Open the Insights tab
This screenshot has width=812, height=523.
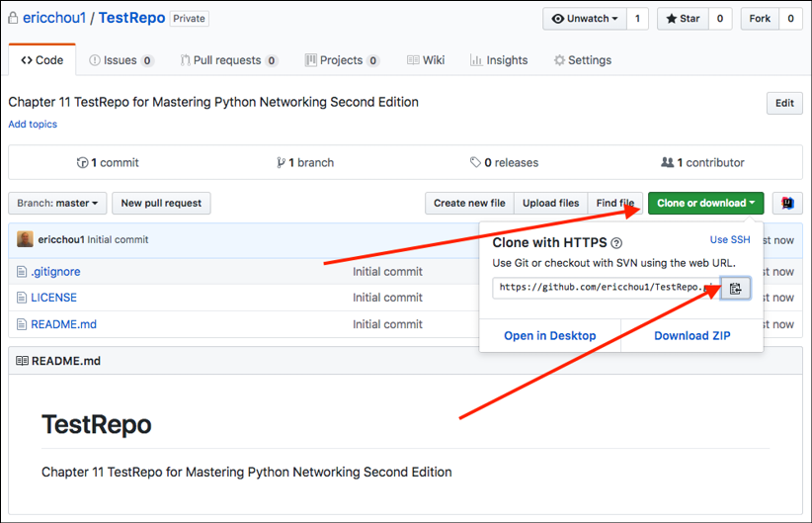(499, 60)
